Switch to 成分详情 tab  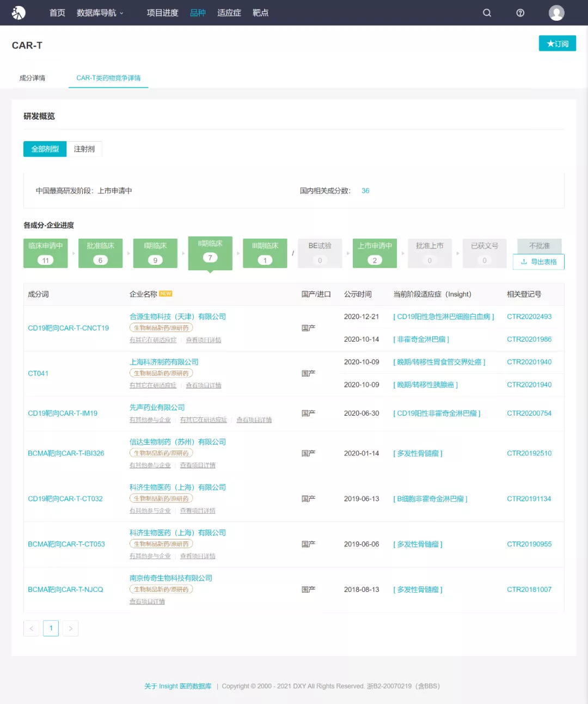pos(32,78)
